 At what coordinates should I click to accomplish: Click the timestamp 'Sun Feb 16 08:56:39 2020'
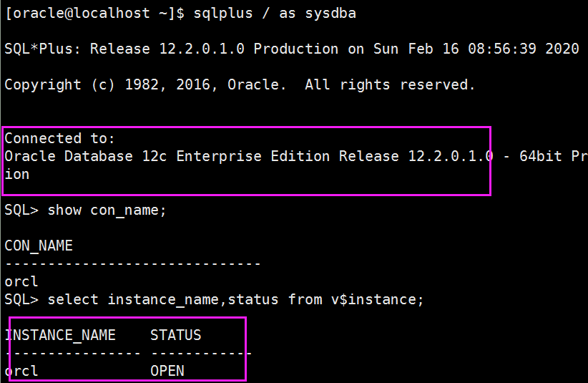(476, 49)
